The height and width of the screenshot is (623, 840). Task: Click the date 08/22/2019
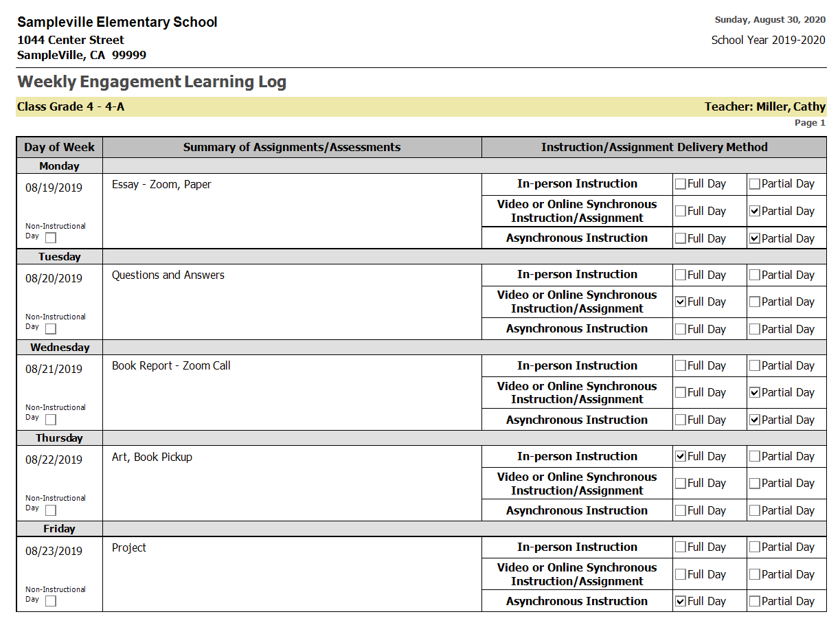[54, 460]
